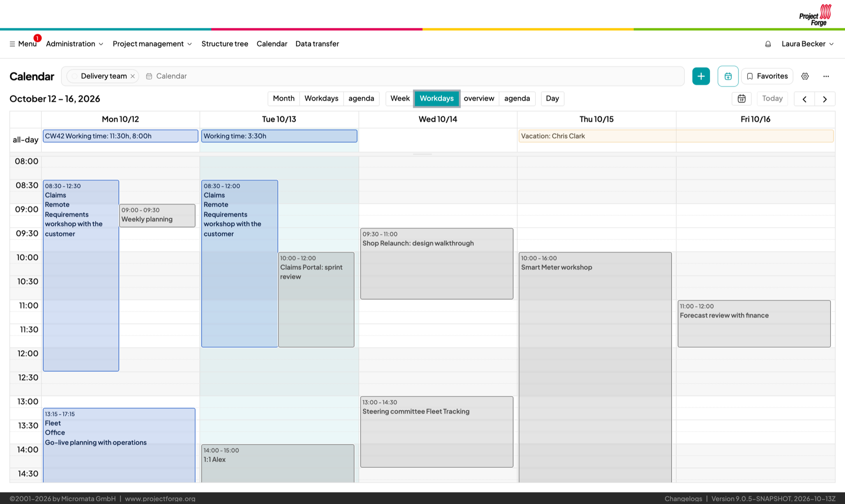The width and height of the screenshot is (845, 504).
Task: Switch to Day view
Action: 552,99
